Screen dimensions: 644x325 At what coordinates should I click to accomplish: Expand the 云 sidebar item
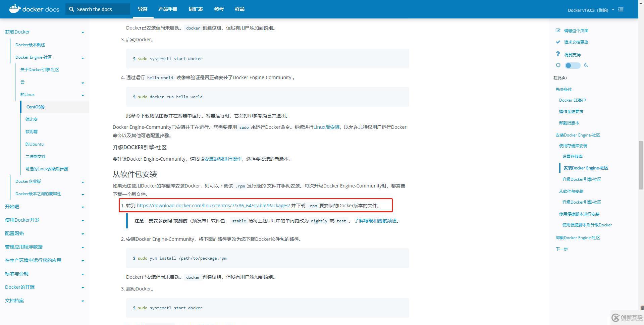tap(83, 83)
